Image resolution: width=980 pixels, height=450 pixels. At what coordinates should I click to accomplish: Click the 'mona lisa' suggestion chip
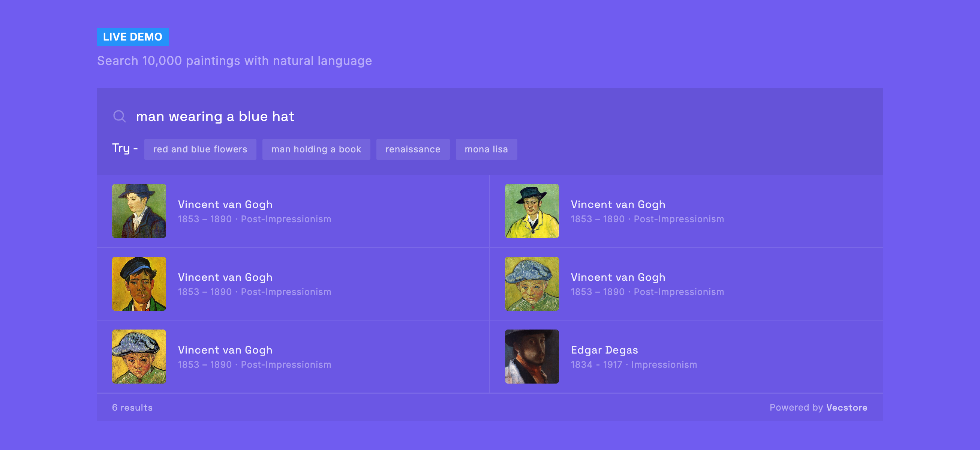tap(486, 149)
